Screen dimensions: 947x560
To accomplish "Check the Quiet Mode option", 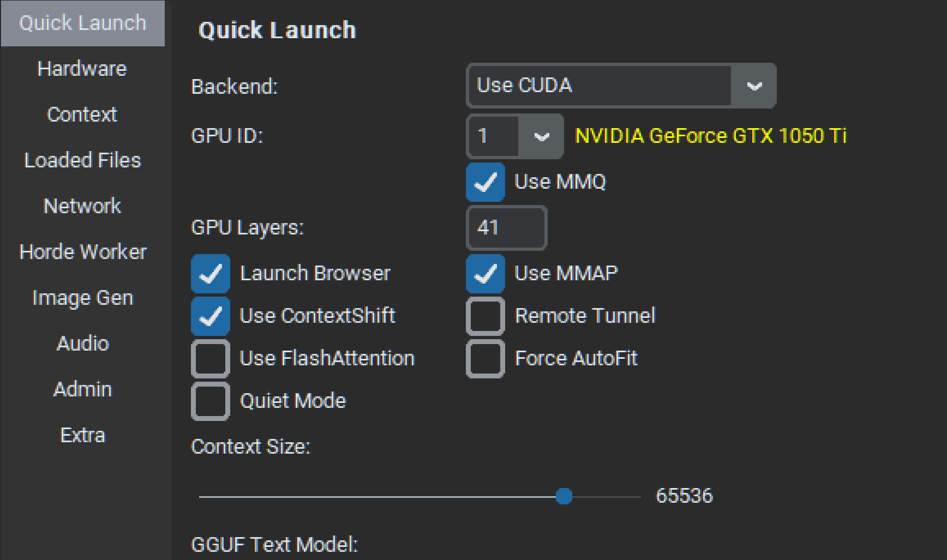I will point(211,401).
